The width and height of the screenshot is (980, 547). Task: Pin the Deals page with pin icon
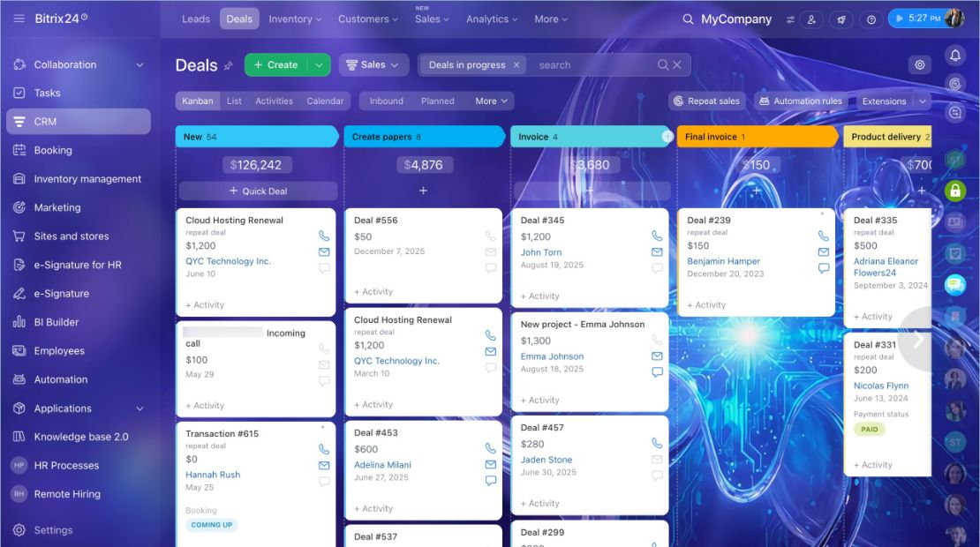(x=228, y=65)
